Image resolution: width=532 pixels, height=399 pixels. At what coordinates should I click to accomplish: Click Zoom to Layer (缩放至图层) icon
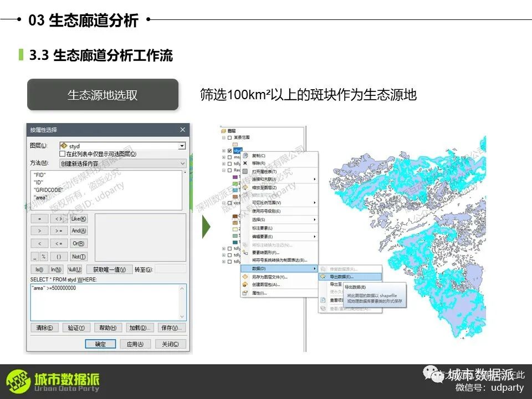(245, 188)
